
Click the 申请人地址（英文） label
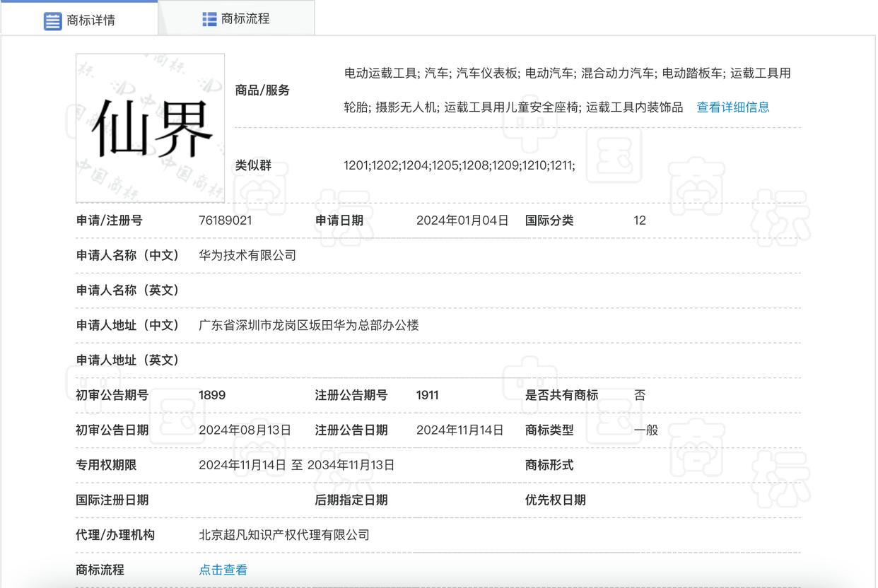[x=128, y=360]
